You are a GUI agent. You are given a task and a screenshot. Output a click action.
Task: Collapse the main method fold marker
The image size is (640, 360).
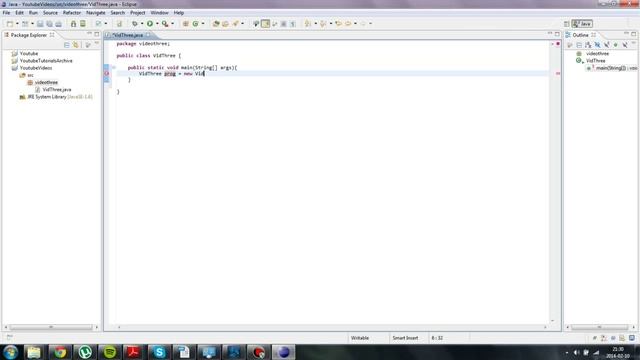click(x=114, y=67)
